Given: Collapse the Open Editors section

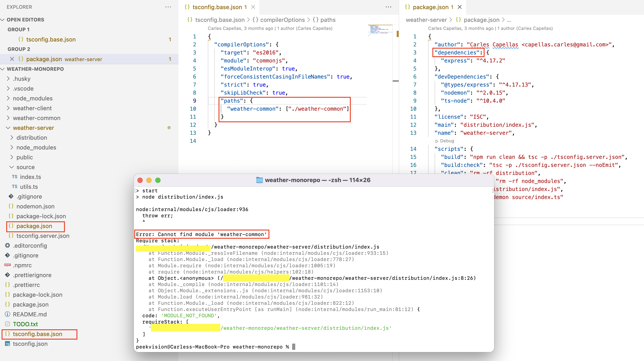Looking at the screenshot, I should tap(3, 19).
